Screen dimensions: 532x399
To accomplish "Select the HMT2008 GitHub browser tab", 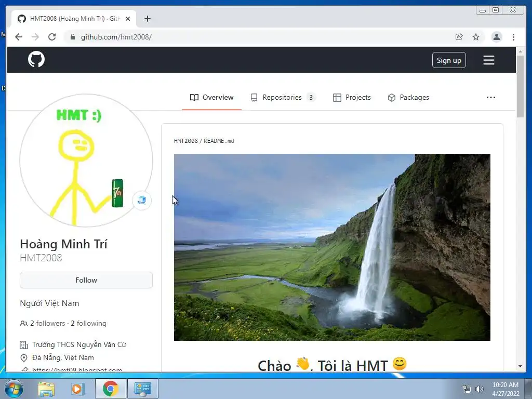I will 74,19.
